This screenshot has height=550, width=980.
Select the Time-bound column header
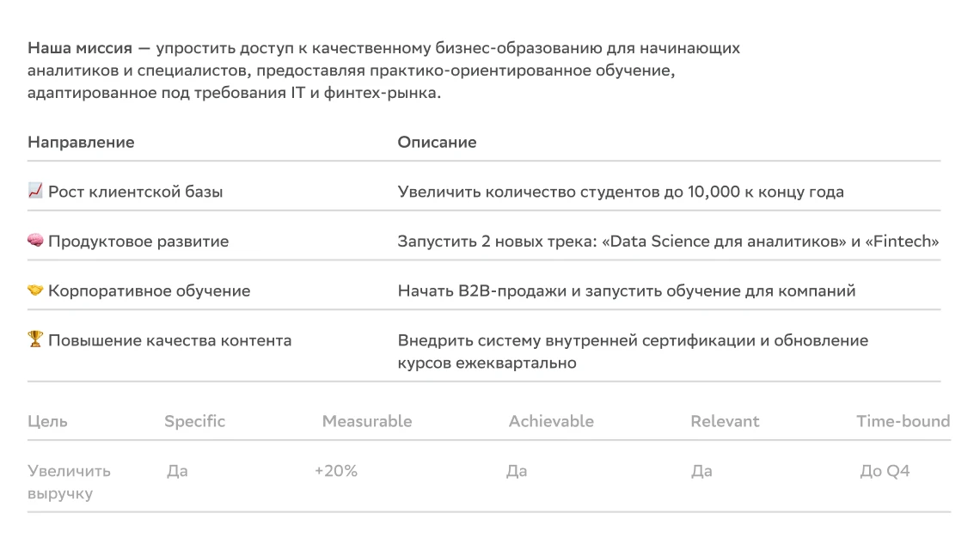click(903, 421)
